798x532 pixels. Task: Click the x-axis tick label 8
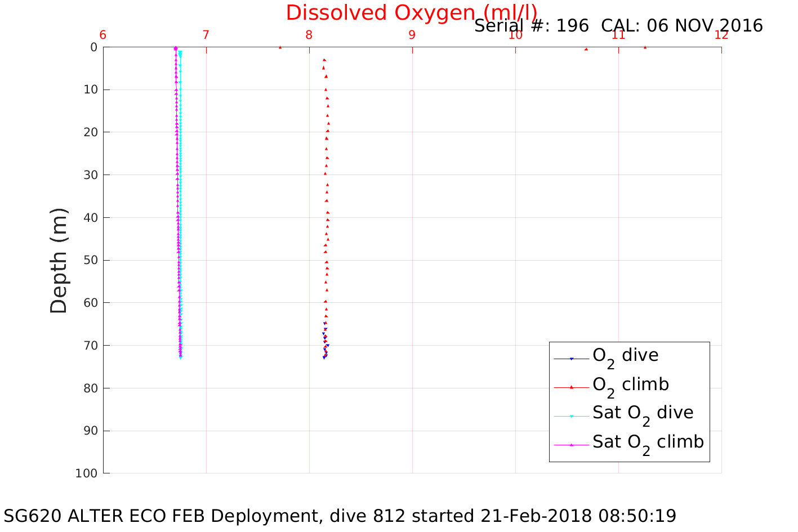[x=309, y=35]
